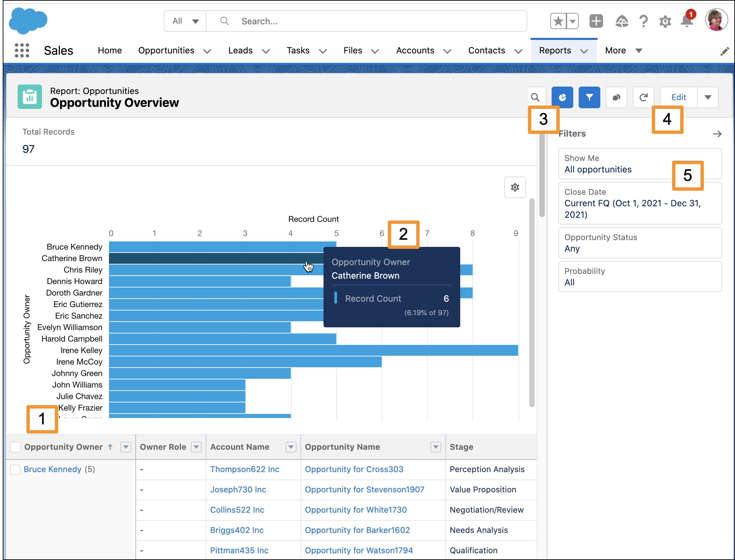This screenshot has width=735, height=560.
Task: Refresh the report using the refresh icon
Action: click(644, 97)
